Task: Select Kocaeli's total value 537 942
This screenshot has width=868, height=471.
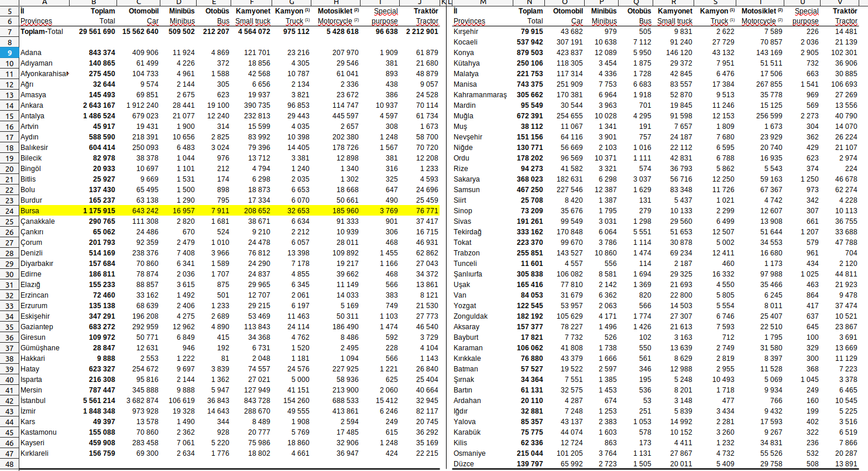Action: pyautogui.click(x=527, y=42)
